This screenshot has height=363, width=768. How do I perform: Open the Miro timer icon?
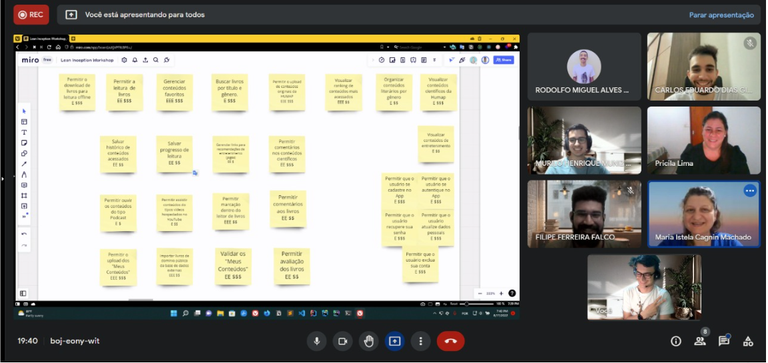pyautogui.click(x=382, y=60)
